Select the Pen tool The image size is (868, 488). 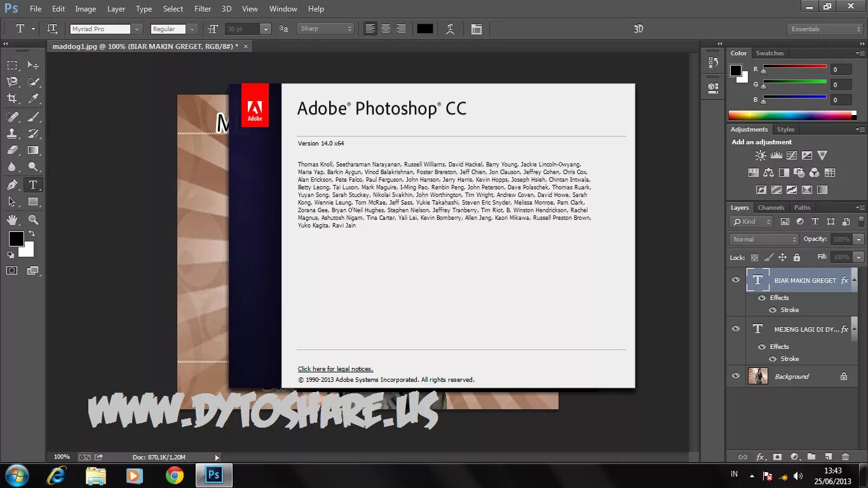pos(12,185)
